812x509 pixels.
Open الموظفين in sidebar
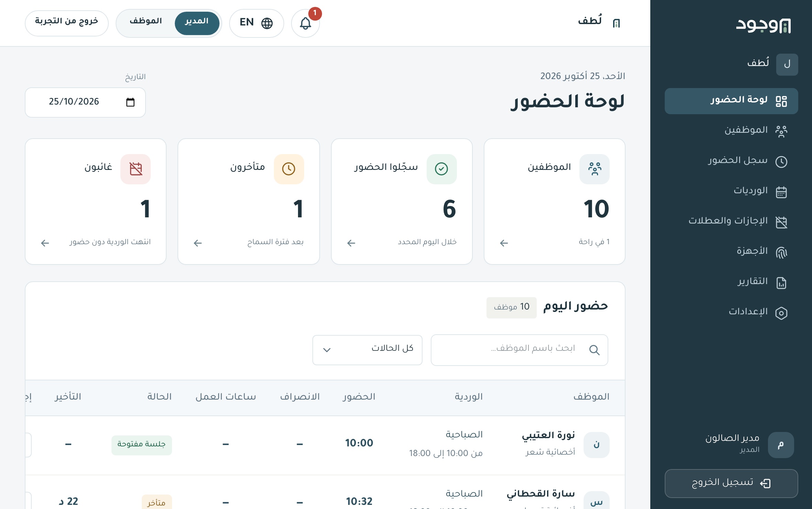tap(731, 131)
